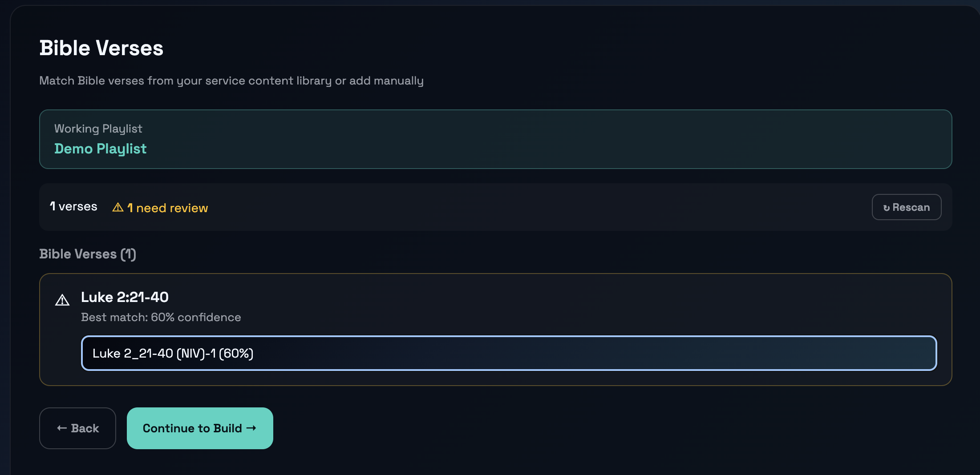
Task: Click the '1 verses' count text
Action: [x=73, y=207]
